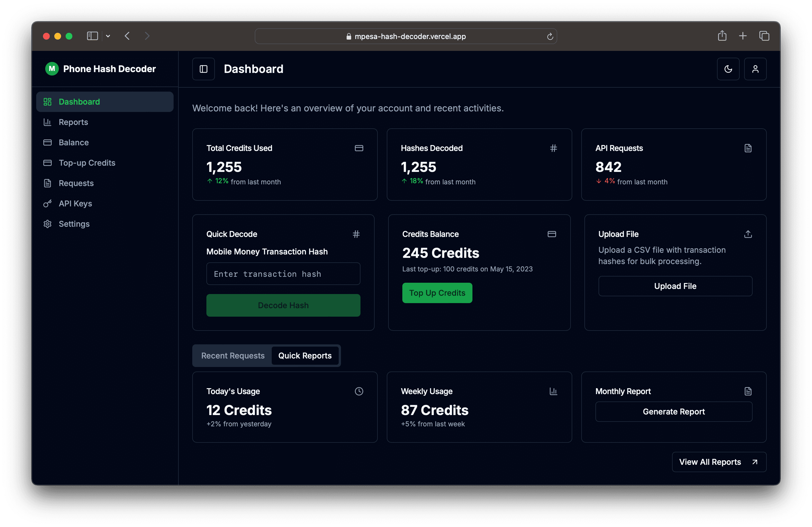Select the API Keys key icon
812x527 pixels.
point(48,203)
